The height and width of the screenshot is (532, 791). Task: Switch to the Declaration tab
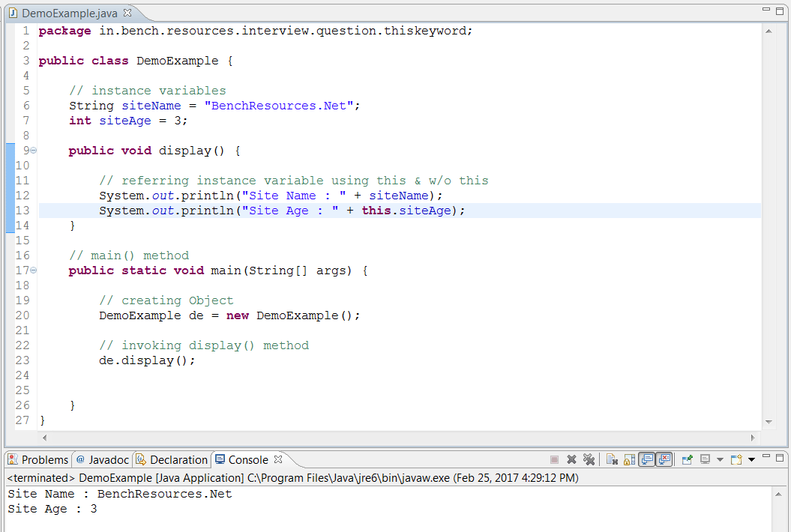(x=172, y=459)
